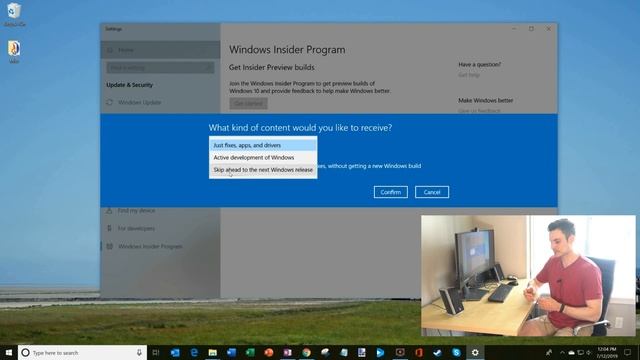
Task: Open Windows Update in Settings sidebar
Action: pos(160,102)
